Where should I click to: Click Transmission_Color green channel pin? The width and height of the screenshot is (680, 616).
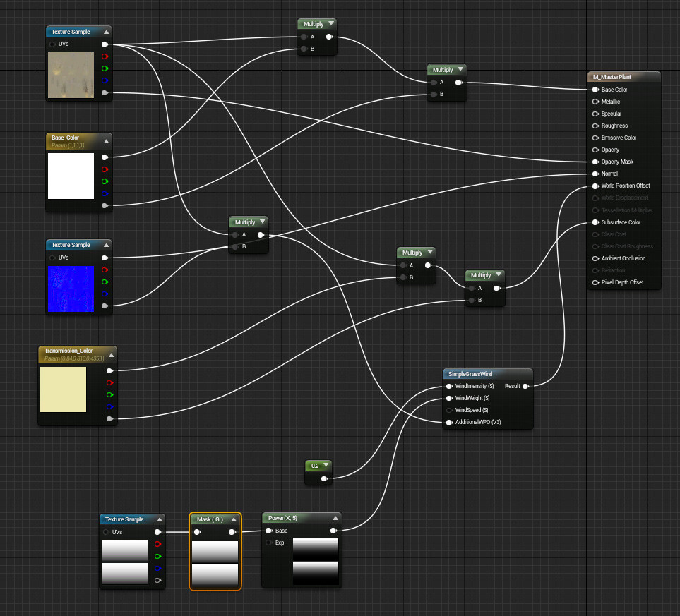click(109, 394)
